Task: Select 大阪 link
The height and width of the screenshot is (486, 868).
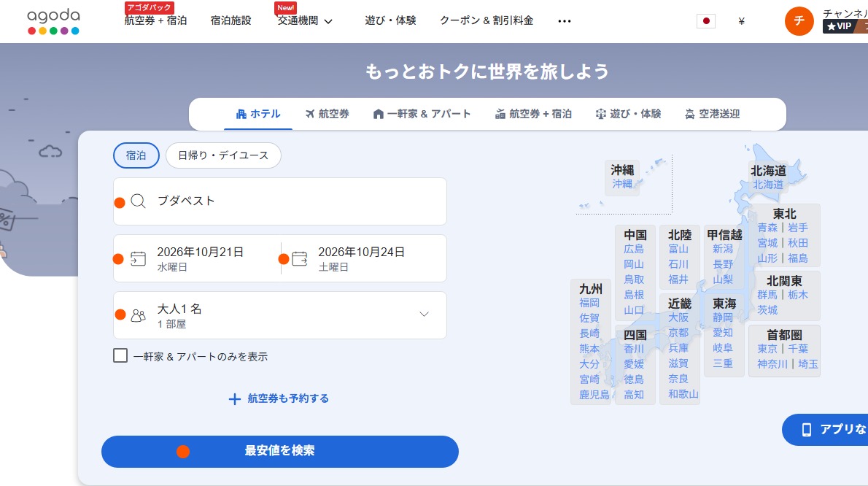Action: [678, 317]
